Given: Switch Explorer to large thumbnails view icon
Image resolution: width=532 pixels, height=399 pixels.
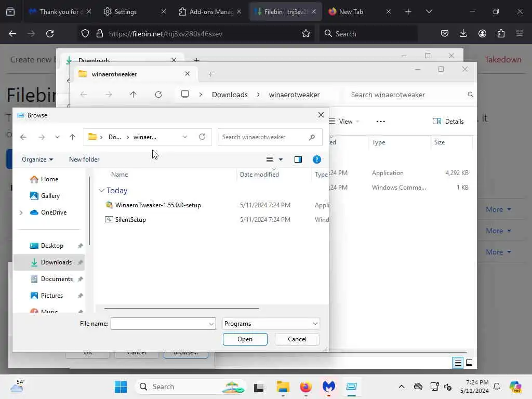Looking at the screenshot, I should [x=469, y=363].
